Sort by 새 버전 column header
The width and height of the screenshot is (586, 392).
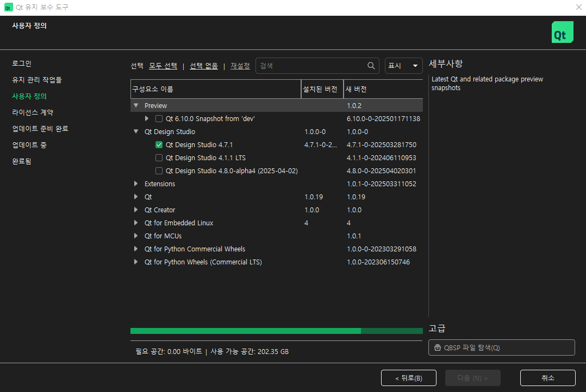coord(383,89)
